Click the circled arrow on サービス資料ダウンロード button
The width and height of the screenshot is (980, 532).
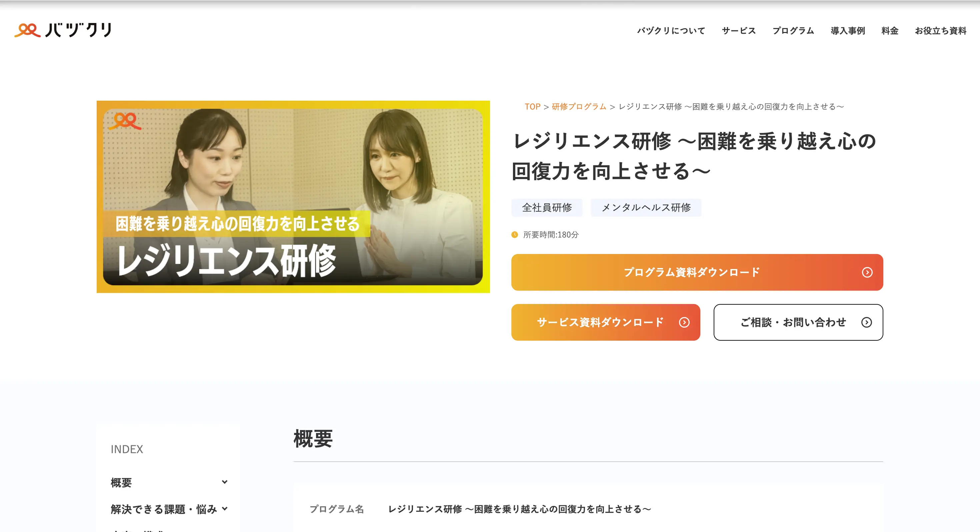(x=684, y=322)
